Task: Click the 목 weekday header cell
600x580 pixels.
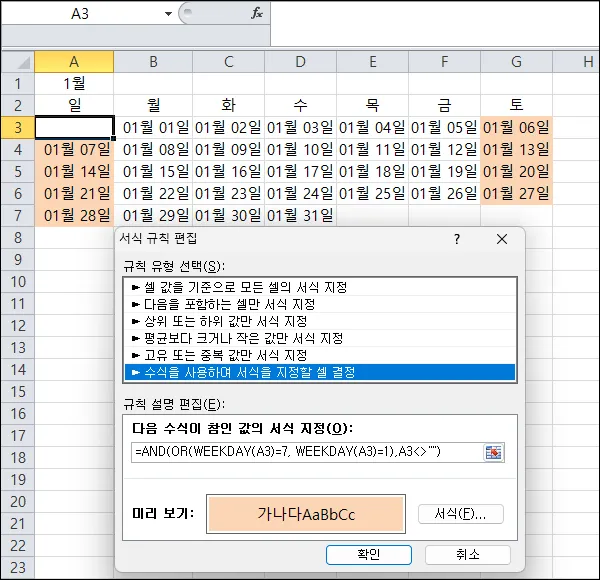Action: (x=373, y=105)
